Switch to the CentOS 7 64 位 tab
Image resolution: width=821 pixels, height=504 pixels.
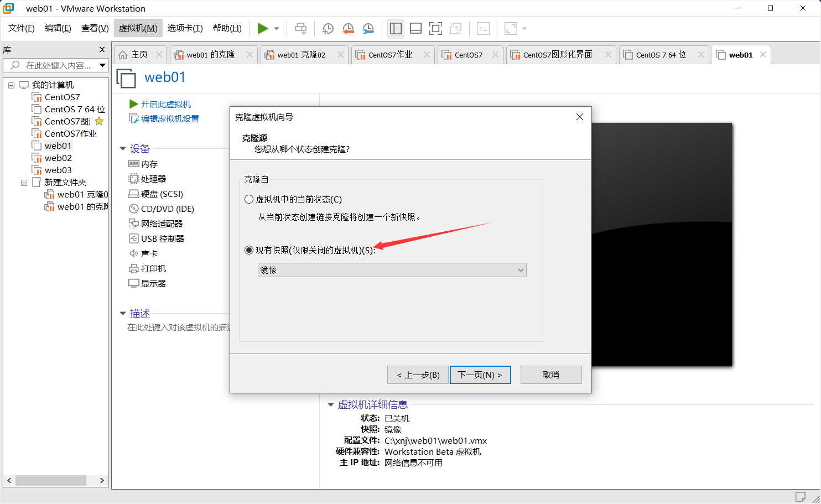661,55
